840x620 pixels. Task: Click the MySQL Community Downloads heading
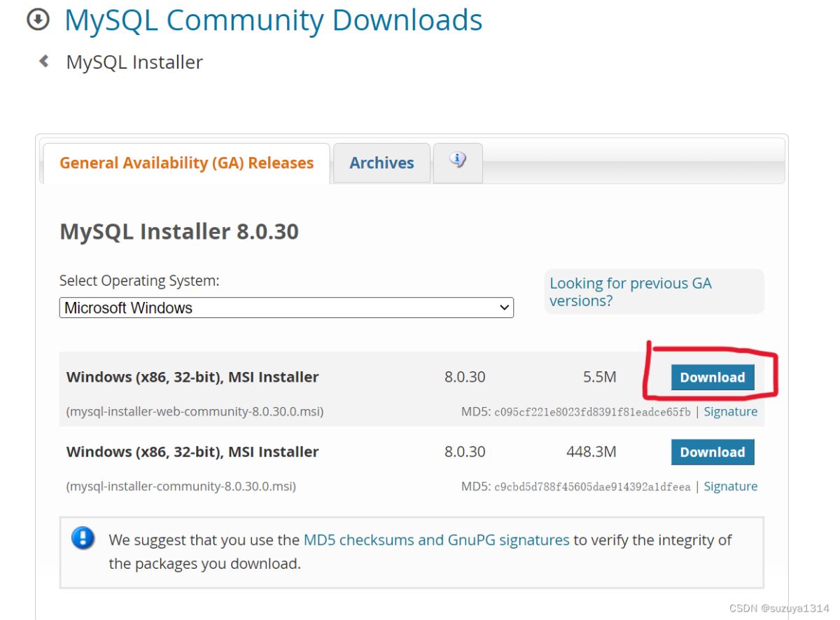[272, 20]
